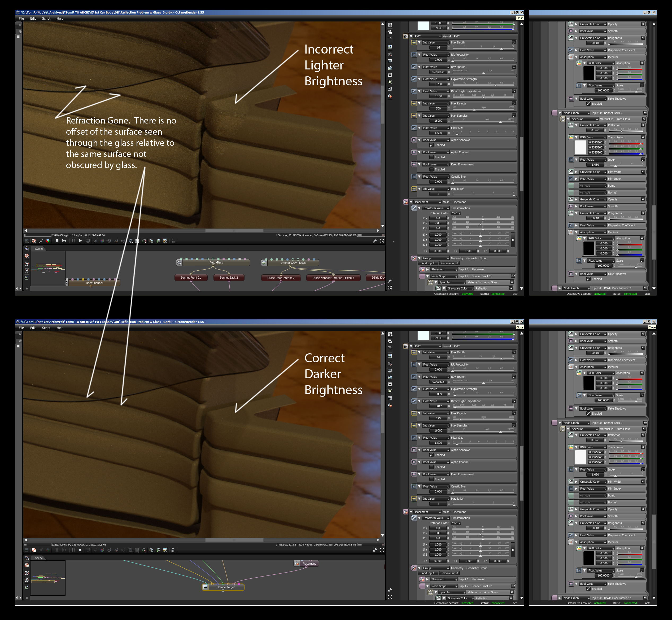Click the wrench settings icon beside upper viewport
Screen dimensions: 672x620
click(x=375, y=241)
